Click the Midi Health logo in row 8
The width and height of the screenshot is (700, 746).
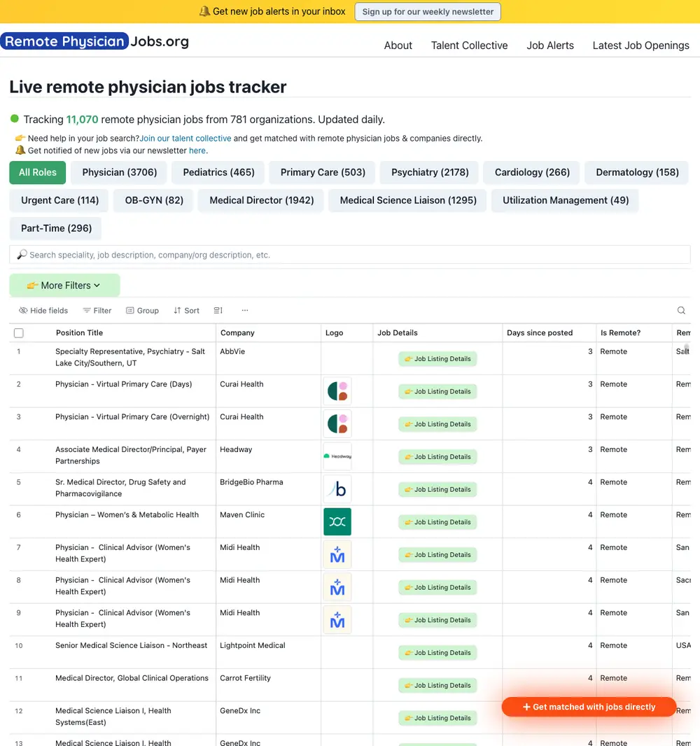(337, 587)
